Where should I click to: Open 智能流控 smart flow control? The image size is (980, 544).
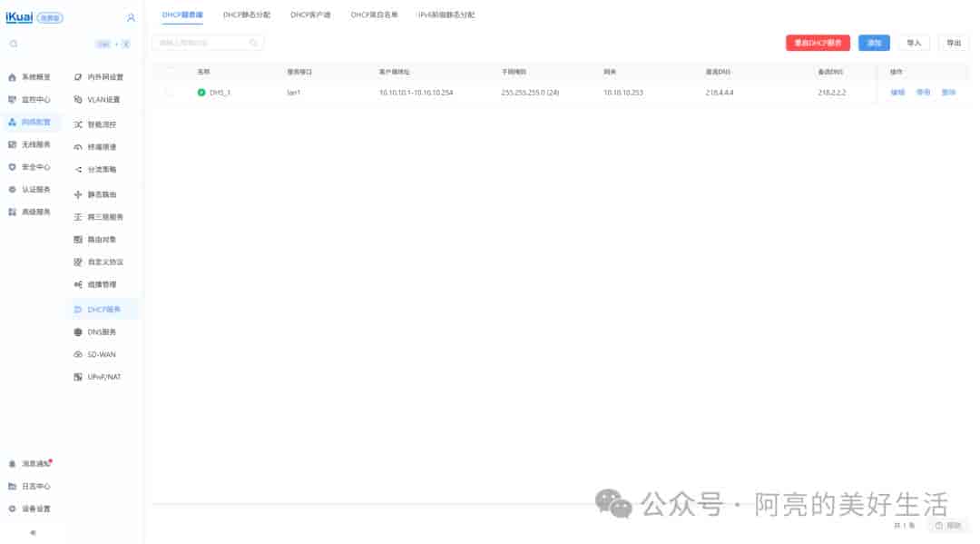tap(95, 124)
